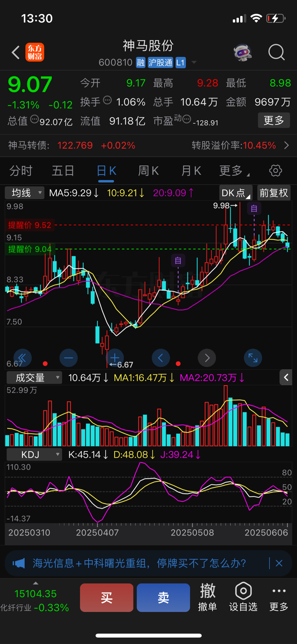
Task: Tap date label 20250508
Action: 192,532
